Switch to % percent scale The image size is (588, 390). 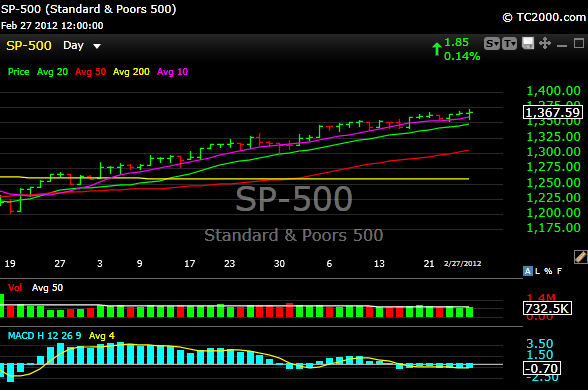point(548,271)
